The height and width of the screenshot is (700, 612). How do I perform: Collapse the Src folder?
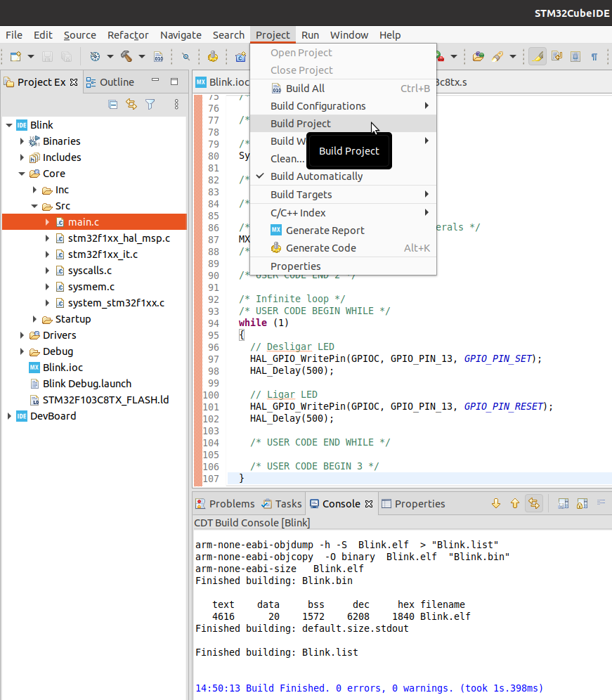[x=34, y=206]
